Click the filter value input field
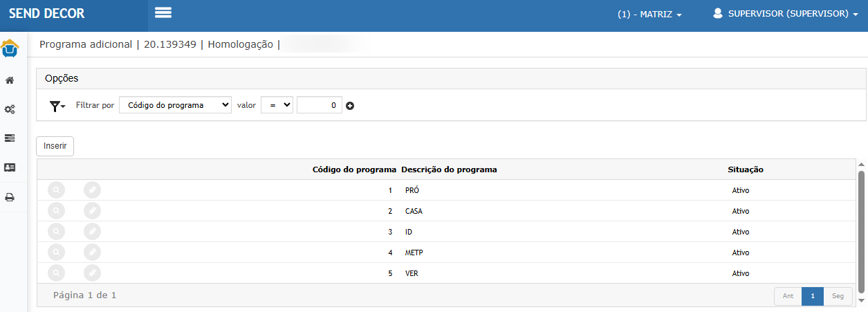This screenshot has width=868, height=312. tap(320, 105)
